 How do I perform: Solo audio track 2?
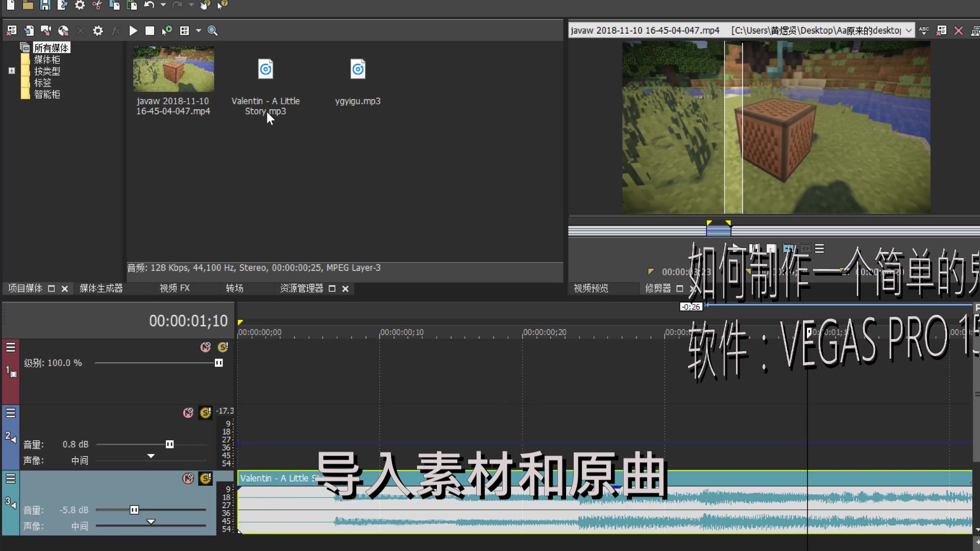click(206, 413)
